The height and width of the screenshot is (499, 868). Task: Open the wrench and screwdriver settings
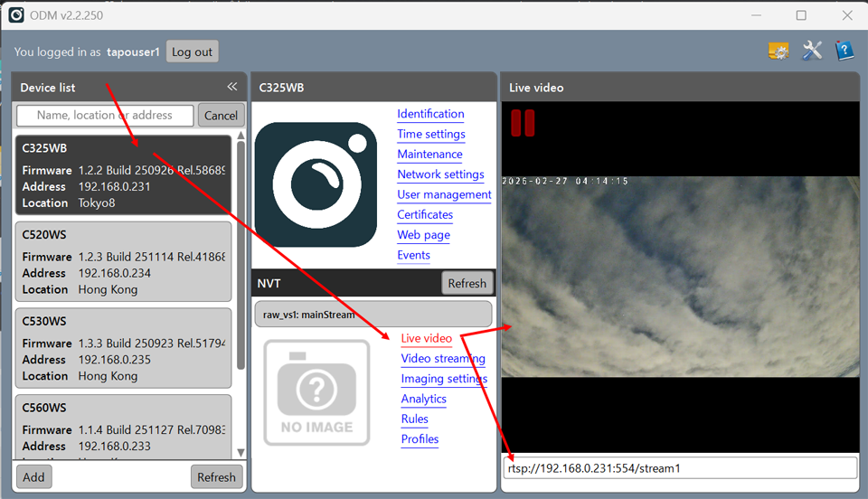click(812, 51)
